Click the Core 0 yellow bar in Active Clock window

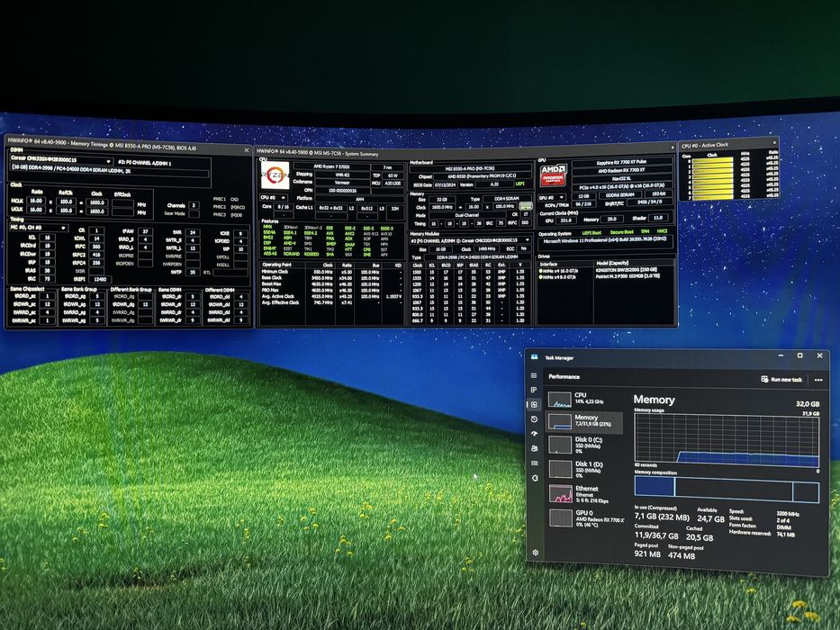coord(713,159)
